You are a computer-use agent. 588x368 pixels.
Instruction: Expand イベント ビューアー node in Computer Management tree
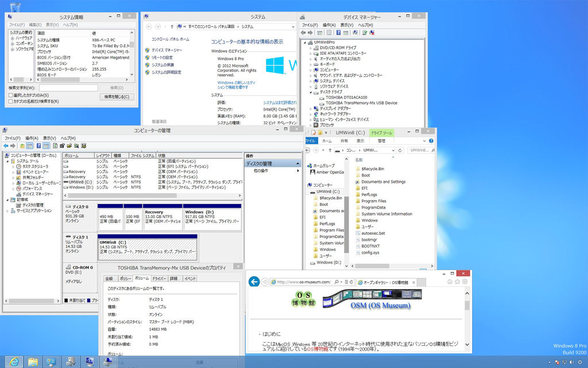click(x=13, y=172)
